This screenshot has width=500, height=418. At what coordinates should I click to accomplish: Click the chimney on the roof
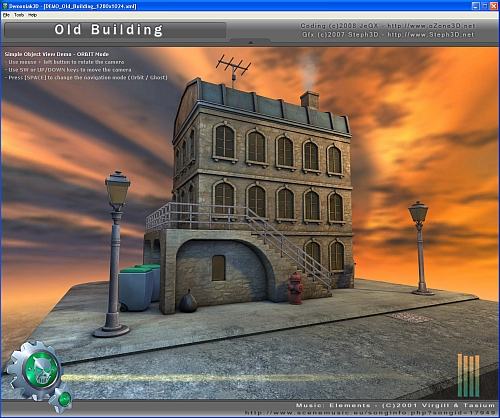point(310,99)
